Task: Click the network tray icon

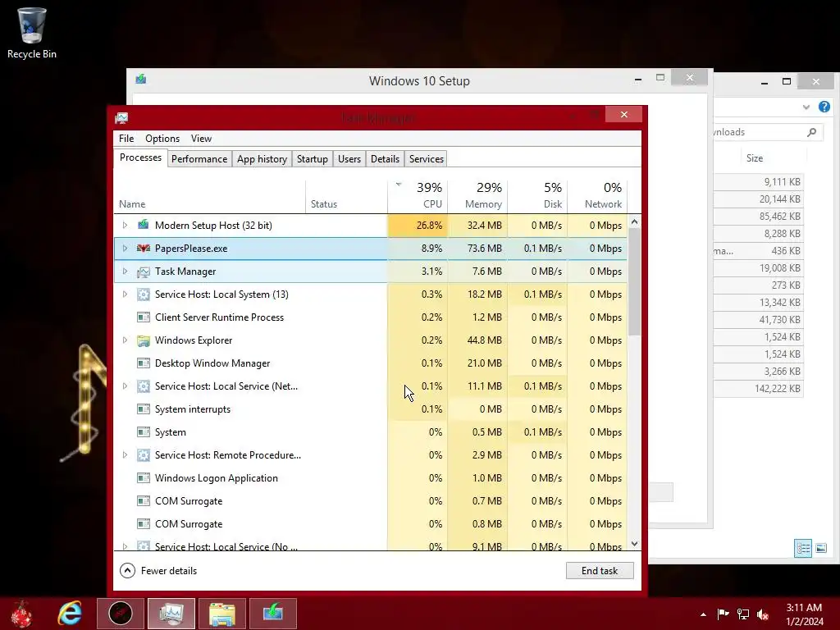Action: coord(743,614)
